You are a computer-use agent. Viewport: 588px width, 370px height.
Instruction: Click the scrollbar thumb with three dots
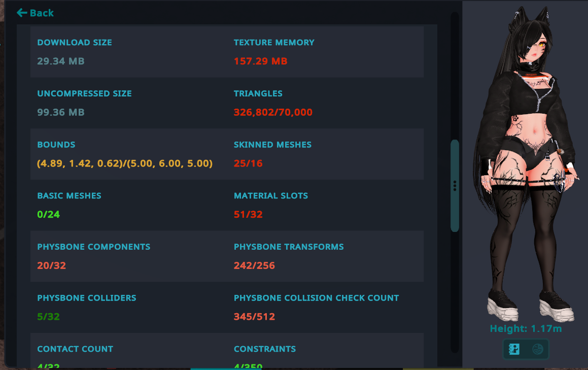point(455,186)
